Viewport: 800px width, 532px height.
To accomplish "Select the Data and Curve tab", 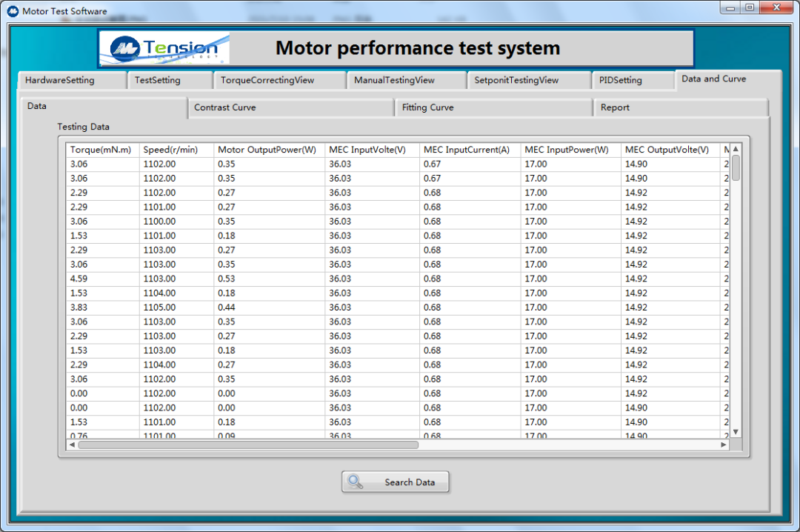I will (x=728, y=79).
